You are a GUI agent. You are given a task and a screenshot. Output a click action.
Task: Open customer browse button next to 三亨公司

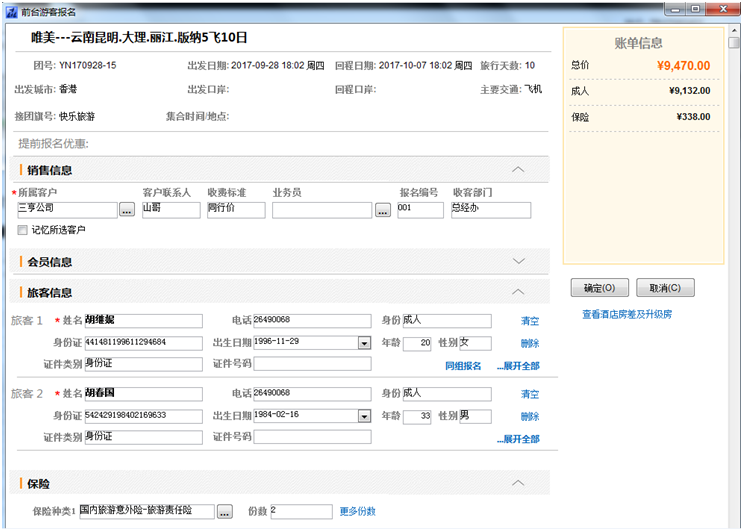(x=127, y=209)
